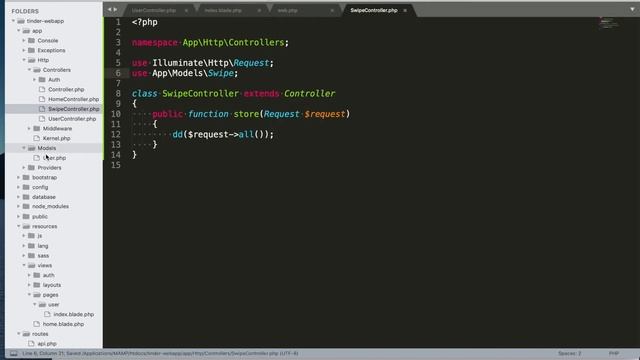Collapse the routes folder arrow
Viewport: 640px width, 360px height.
click(x=19, y=333)
